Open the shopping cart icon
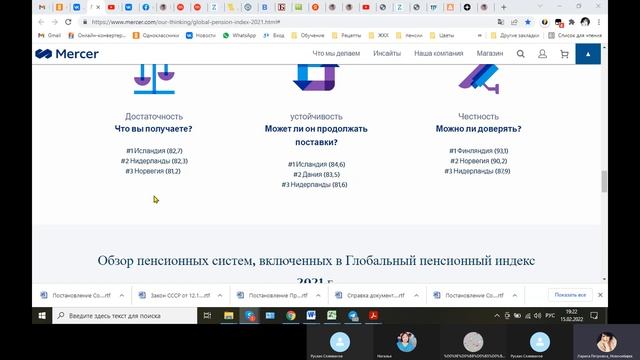Image resolution: width=640 pixels, height=360 pixels. [564, 54]
